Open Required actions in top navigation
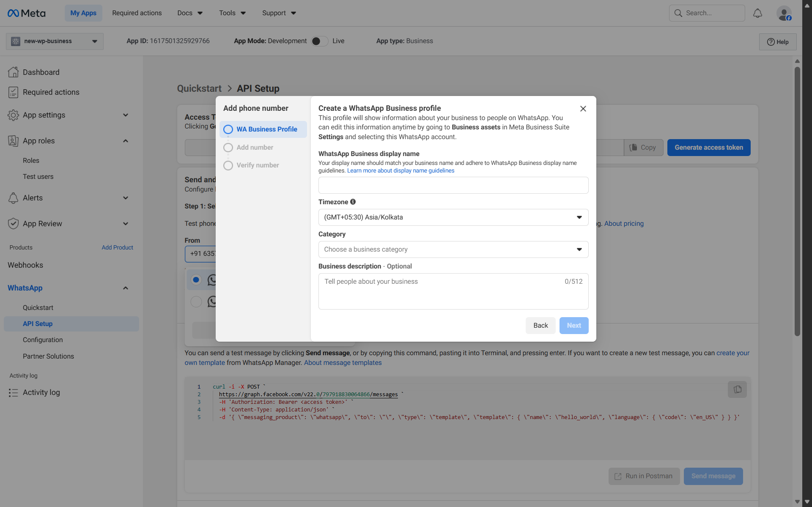812x507 pixels. tap(137, 13)
